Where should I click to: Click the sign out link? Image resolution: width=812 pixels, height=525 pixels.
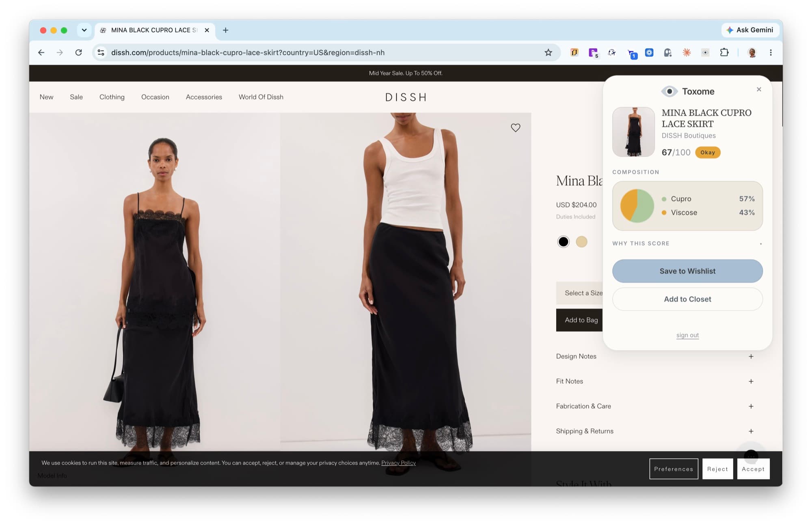pos(687,335)
